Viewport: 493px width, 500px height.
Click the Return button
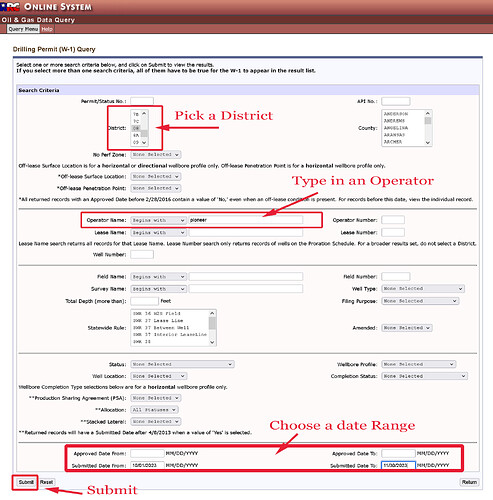point(469,482)
